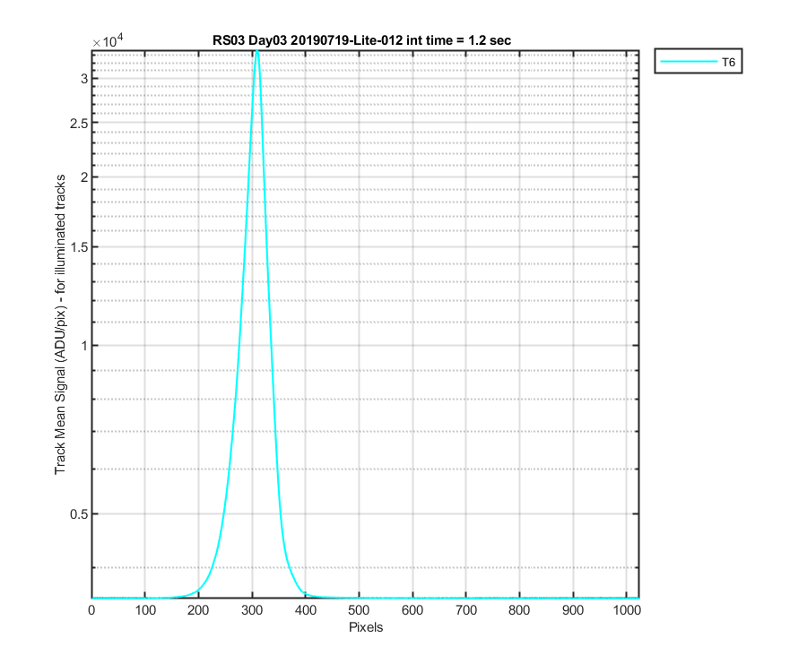Select the y-axis tick label 3

coord(84,79)
